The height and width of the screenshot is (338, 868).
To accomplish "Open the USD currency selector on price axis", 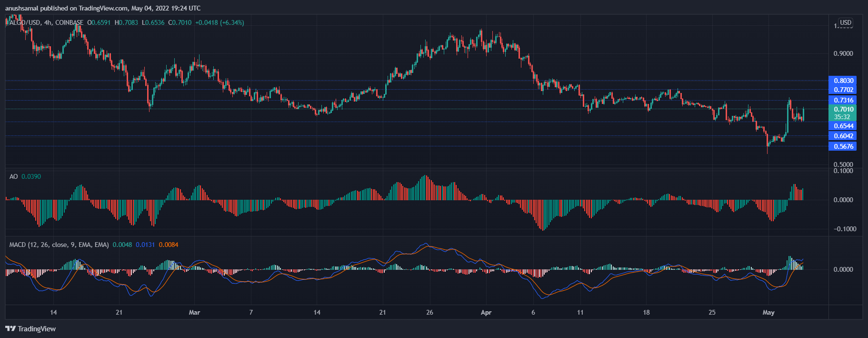I will 846,22.
